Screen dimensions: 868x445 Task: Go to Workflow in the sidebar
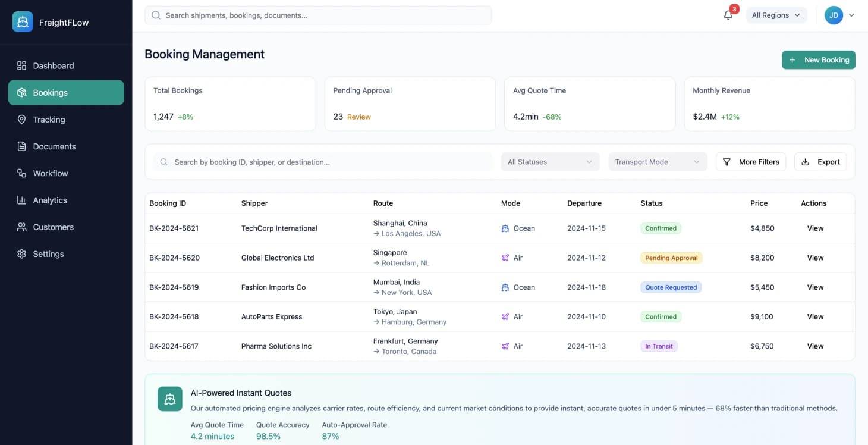(51, 173)
